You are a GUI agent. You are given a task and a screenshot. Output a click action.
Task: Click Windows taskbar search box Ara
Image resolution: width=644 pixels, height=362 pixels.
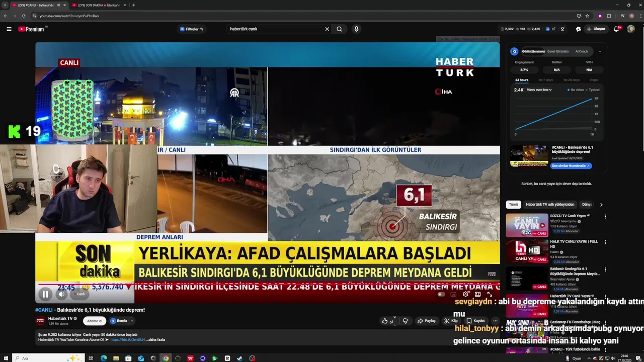tap(48, 358)
